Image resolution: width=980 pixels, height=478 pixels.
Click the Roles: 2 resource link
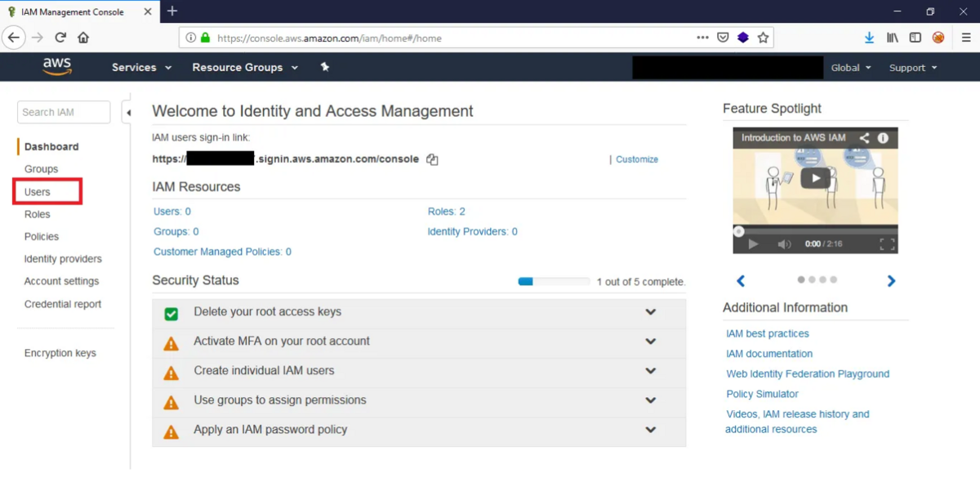click(447, 212)
